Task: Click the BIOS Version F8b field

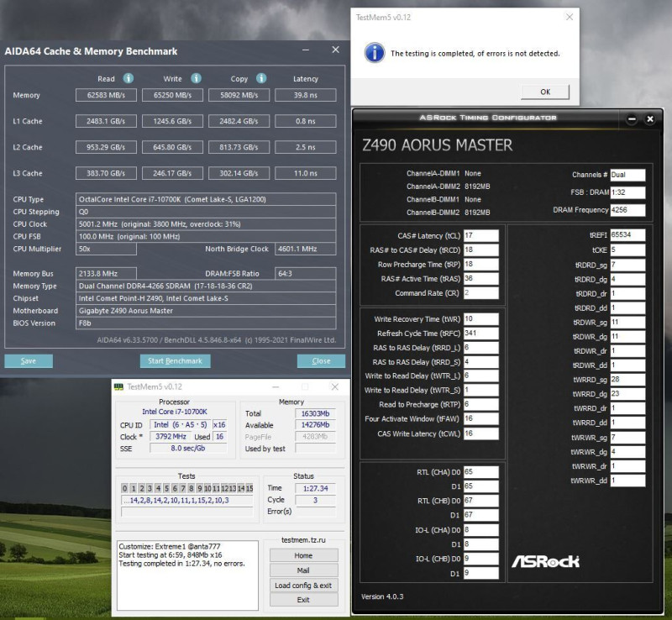Action: coord(206,323)
